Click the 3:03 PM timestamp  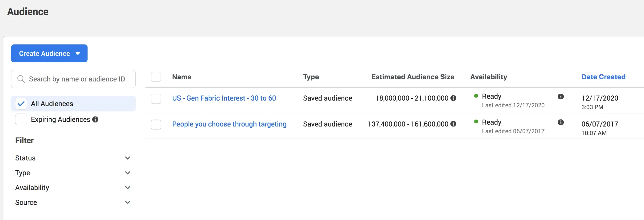tap(592, 107)
